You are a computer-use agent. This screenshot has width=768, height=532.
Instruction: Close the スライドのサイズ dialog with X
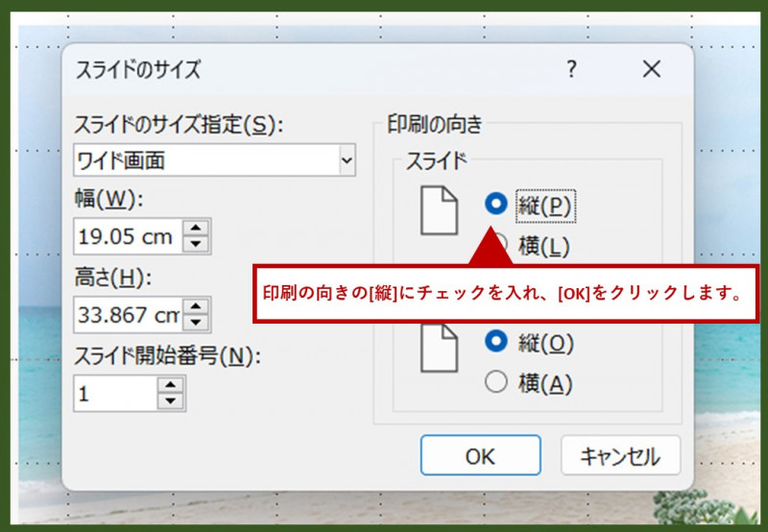[x=652, y=69]
